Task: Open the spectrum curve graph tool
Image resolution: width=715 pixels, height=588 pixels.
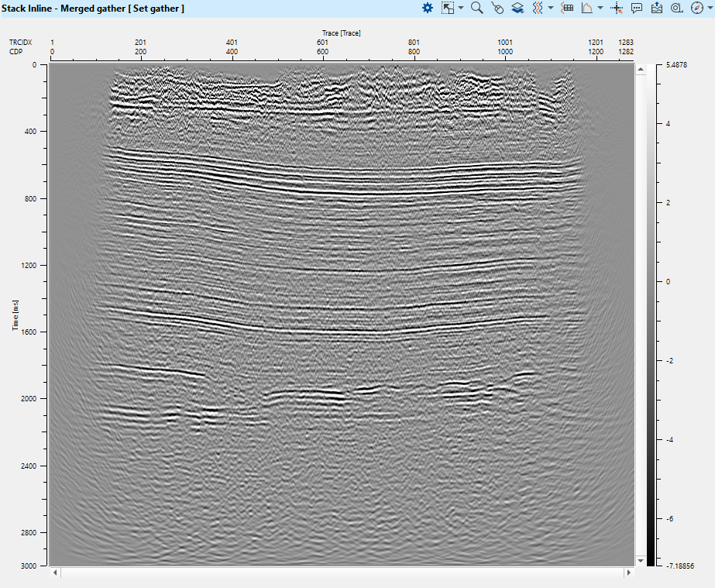Action: [x=586, y=8]
